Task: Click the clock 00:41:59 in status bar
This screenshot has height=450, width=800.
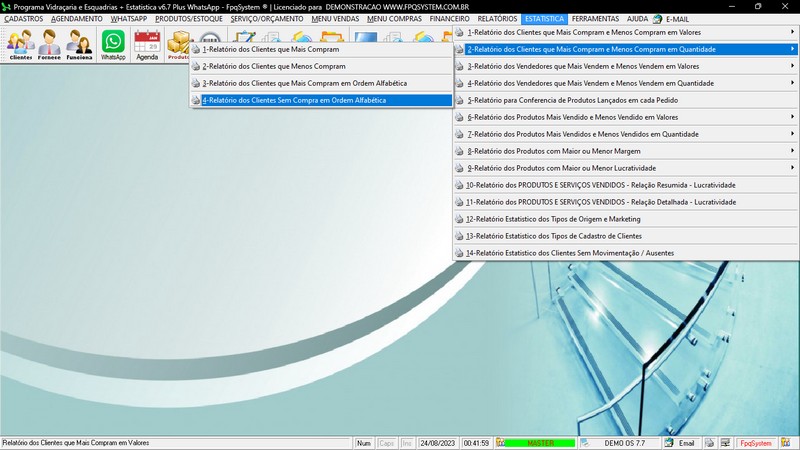Action: tap(476, 443)
